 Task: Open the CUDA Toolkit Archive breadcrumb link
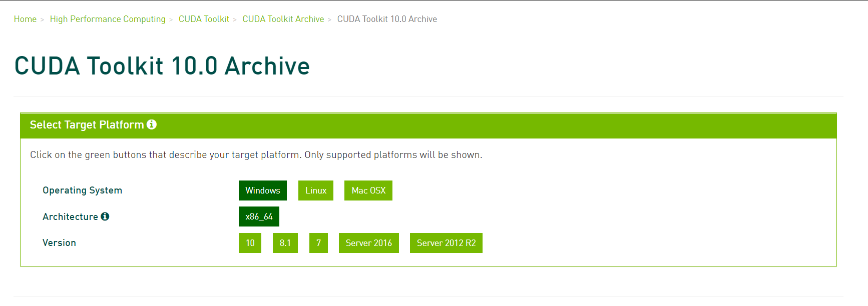tap(283, 19)
